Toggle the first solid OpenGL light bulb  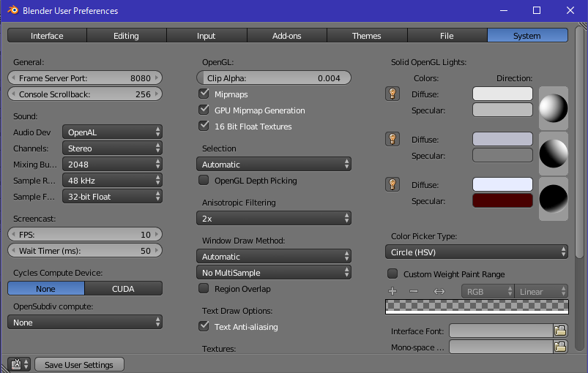[x=392, y=94]
